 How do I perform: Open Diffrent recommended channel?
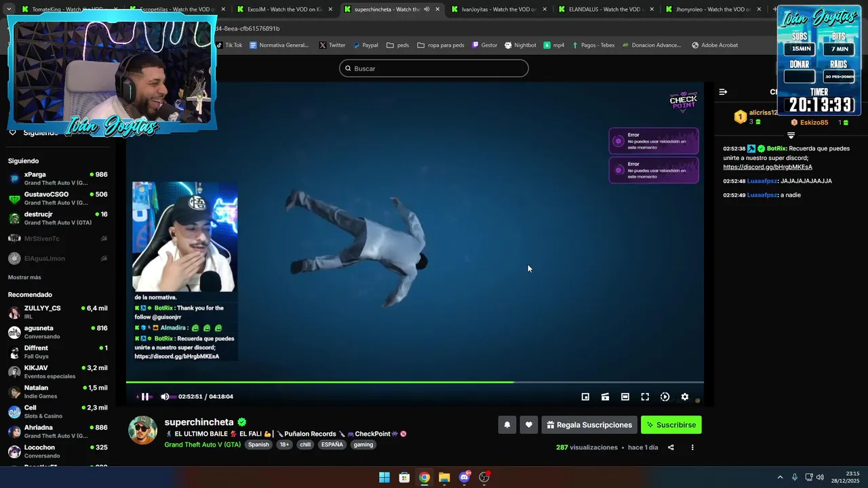[x=58, y=352]
